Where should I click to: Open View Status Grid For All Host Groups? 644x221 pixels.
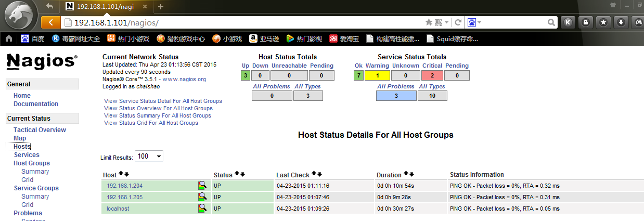[151, 123]
